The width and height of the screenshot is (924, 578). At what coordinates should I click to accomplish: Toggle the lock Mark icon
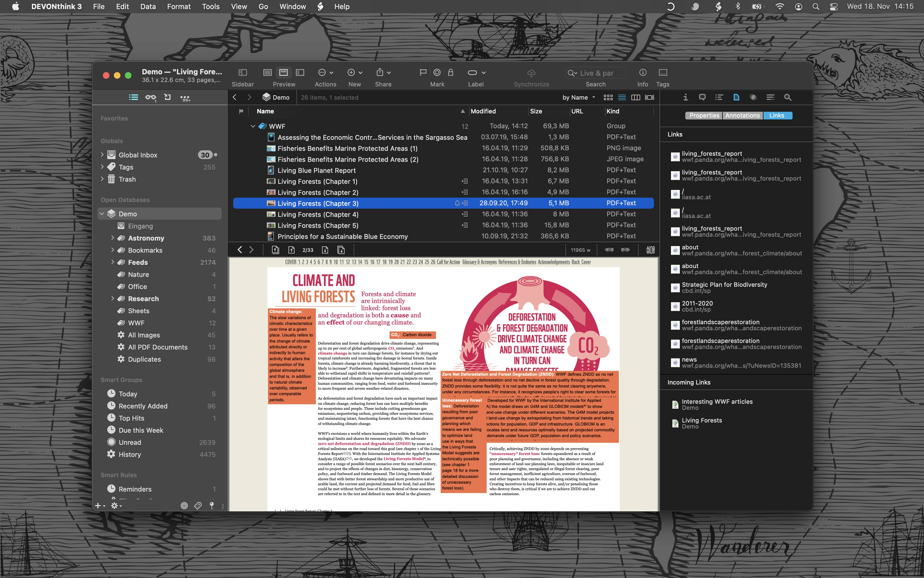tap(450, 73)
